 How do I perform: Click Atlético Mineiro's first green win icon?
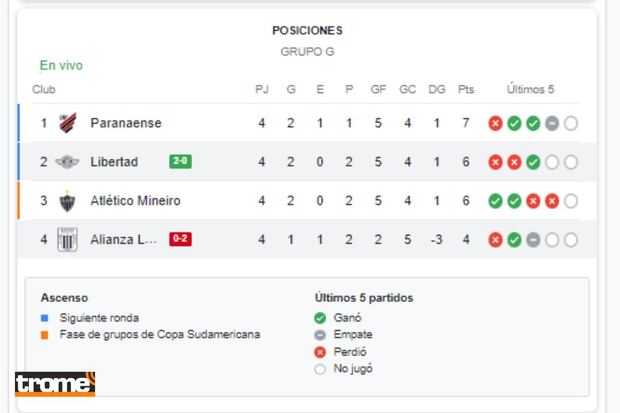[x=495, y=201]
